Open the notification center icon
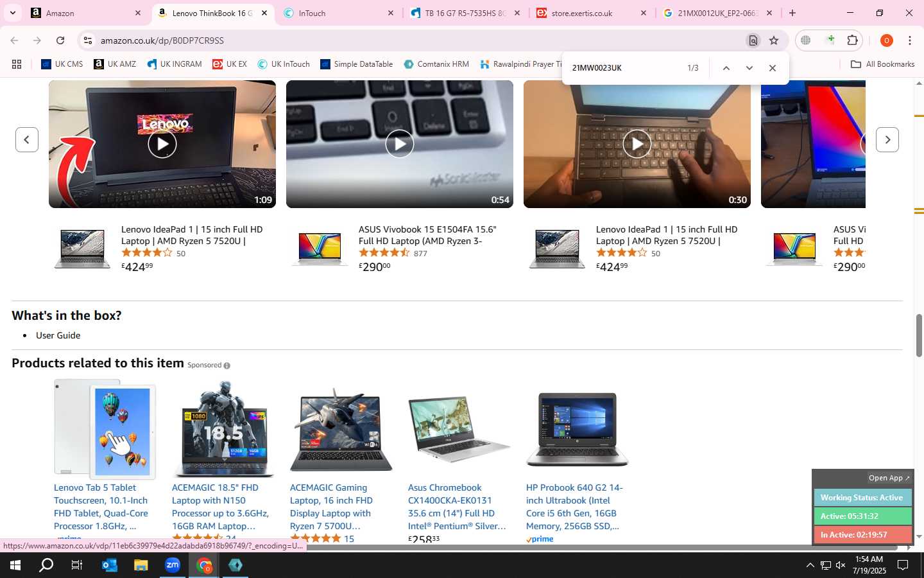 [903, 565]
